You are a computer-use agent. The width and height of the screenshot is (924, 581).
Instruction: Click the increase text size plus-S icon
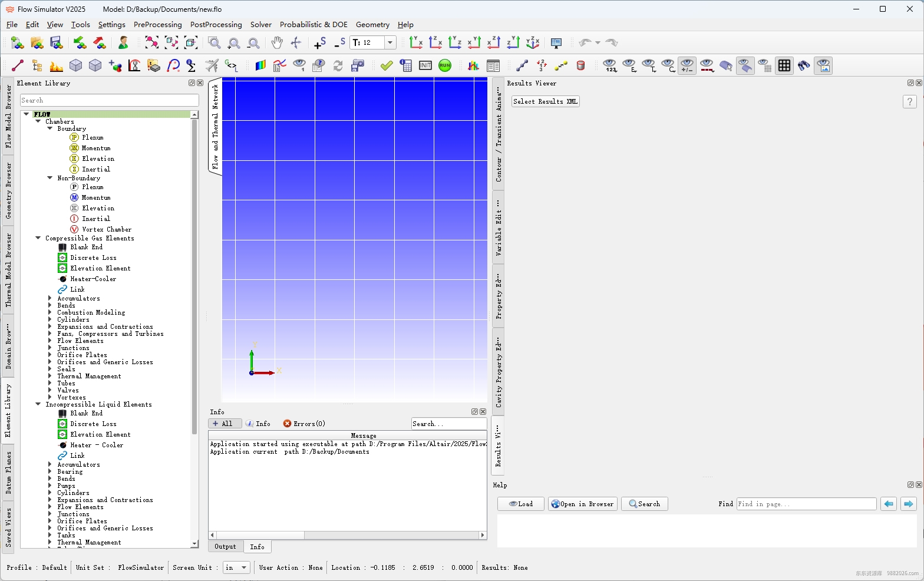(x=320, y=42)
